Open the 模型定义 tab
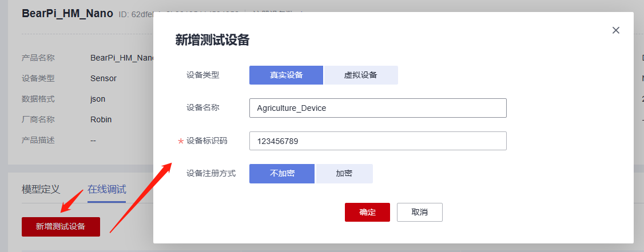This screenshot has width=644, height=252. point(41,190)
